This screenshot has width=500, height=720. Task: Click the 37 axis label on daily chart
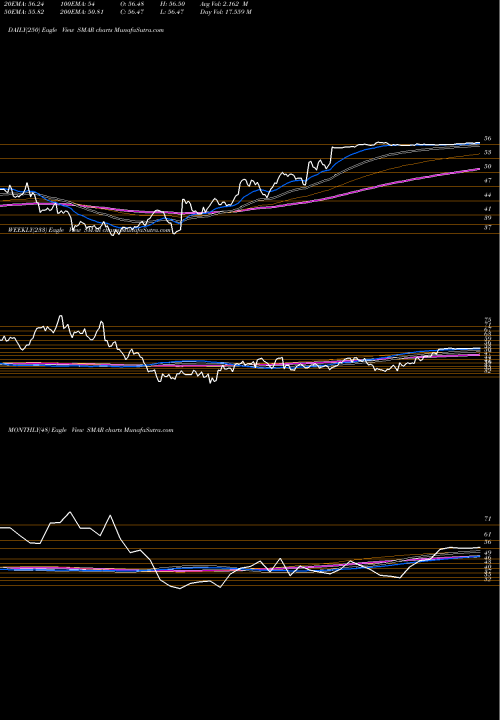point(488,228)
